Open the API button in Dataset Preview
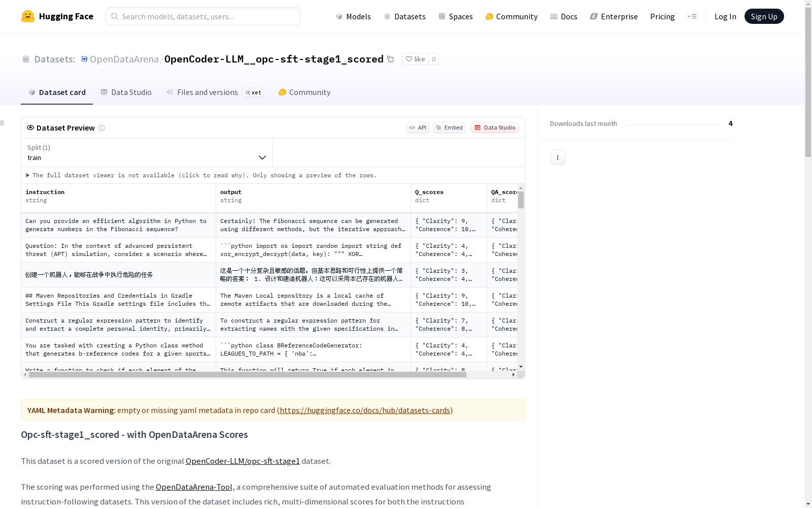The height and width of the screenshot is (508, 812). coord(418,128)
